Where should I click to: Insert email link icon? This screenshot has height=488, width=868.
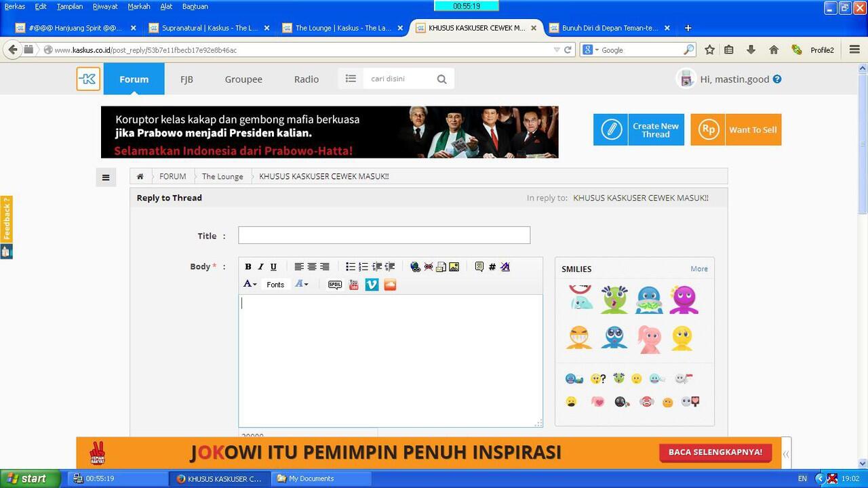pos(441,267)
